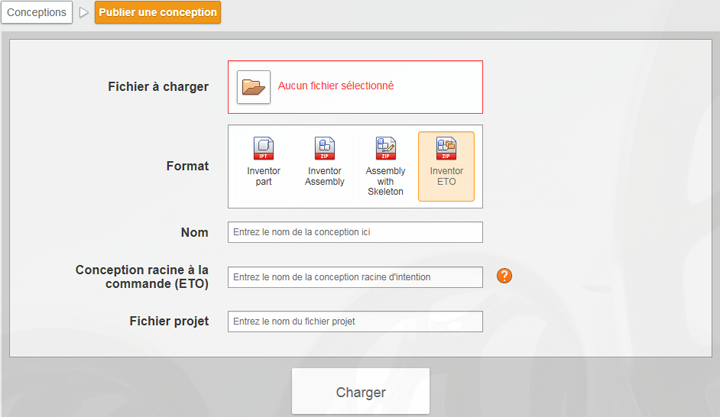Viewport: 720px width, 417px height.
Task: Select the Inventor ETO format
Action: point(446,166)
